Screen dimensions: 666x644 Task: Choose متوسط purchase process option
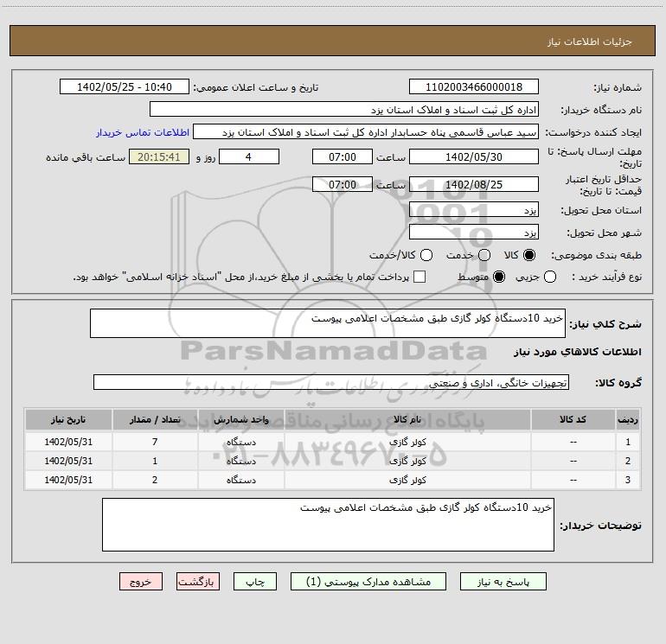pos(499,277)
